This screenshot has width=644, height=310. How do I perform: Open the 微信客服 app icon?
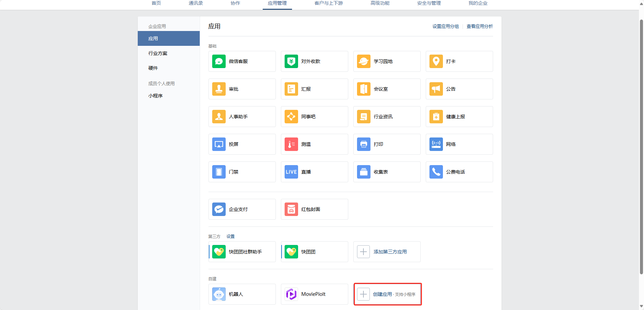[219, 61]
